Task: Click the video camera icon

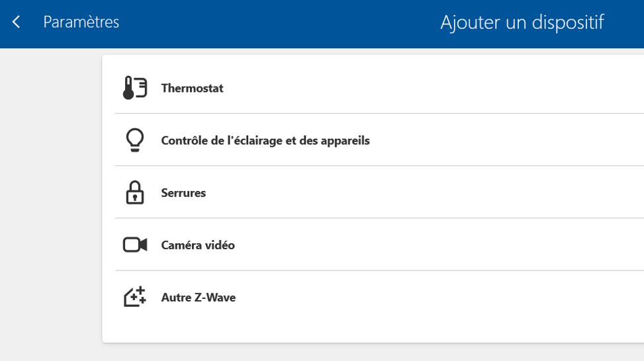Action: pyautogui.click(x=135, y=245)
